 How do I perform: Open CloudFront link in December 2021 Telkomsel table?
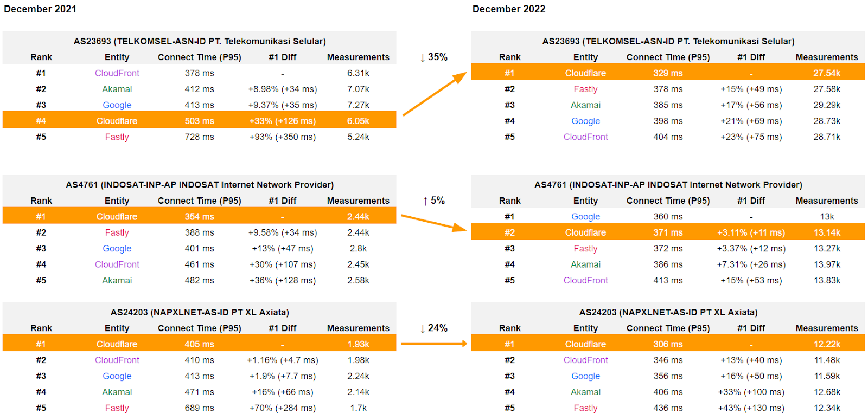tap(117, 73)
